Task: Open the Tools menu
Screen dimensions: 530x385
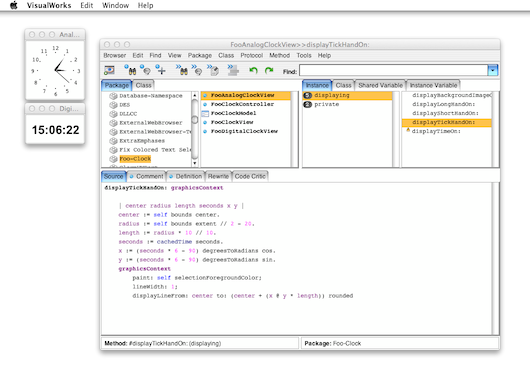Action: (x=304, y=55)
